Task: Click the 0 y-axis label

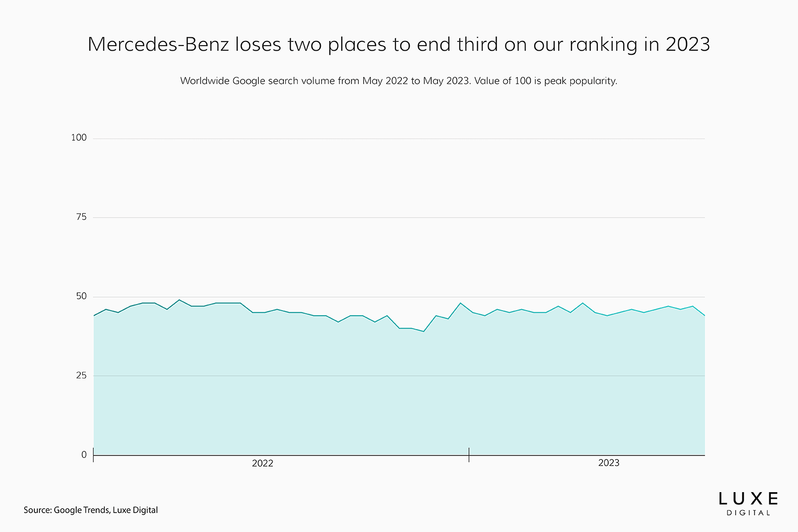Action: pyautogui.click(x=84, y=455)
